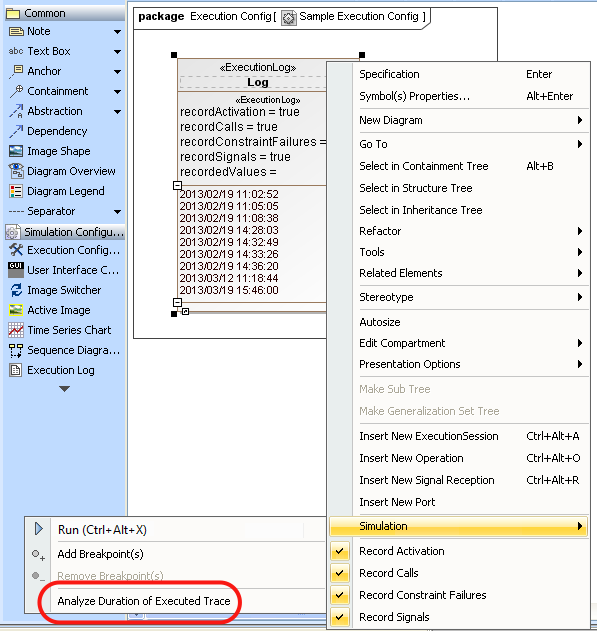This screenshot has width=597, height=631.
Task: Choose Analyze Duration of Executed Trace
Action: tap(176, 601)
